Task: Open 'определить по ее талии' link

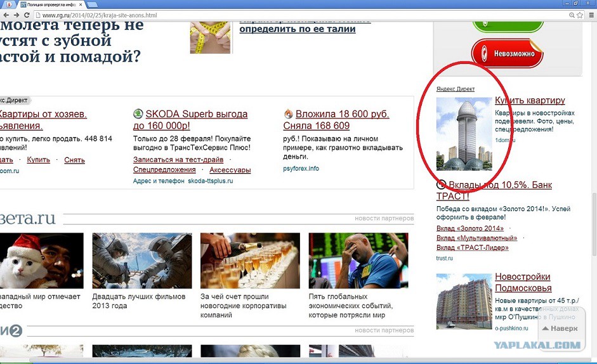Action: pyautogui.click(x=298, y=29)
